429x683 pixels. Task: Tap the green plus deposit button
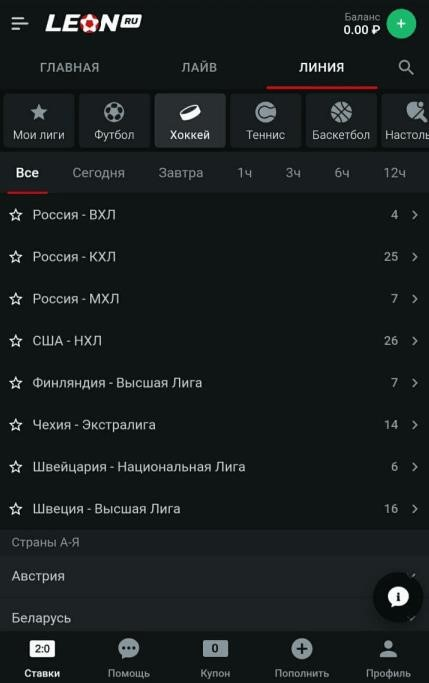click(401, 24)
